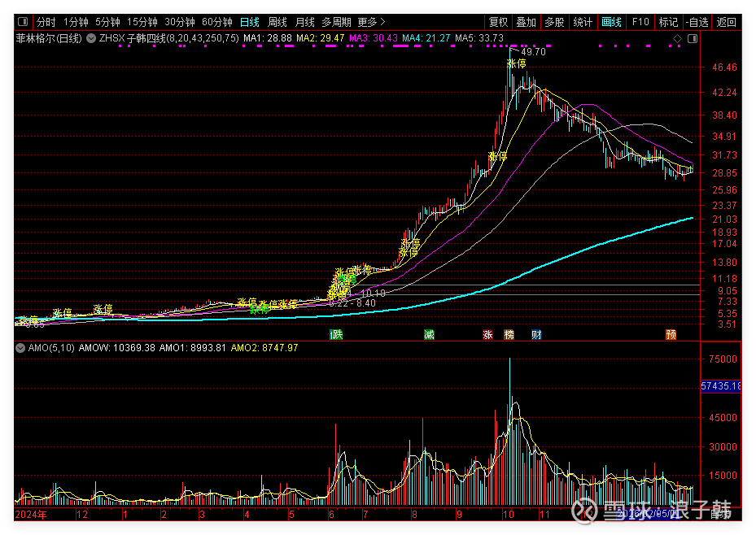Click 返回 to go back

pyautogui.click(x=726, y=22)
